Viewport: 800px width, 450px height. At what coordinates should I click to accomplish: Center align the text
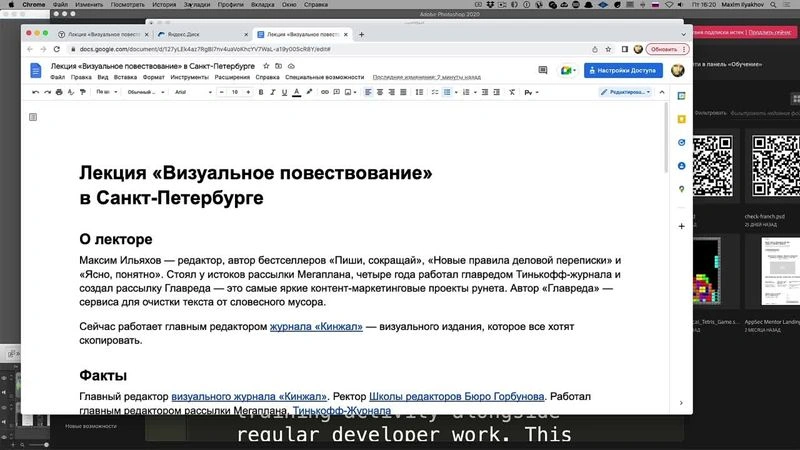point(380,92)
